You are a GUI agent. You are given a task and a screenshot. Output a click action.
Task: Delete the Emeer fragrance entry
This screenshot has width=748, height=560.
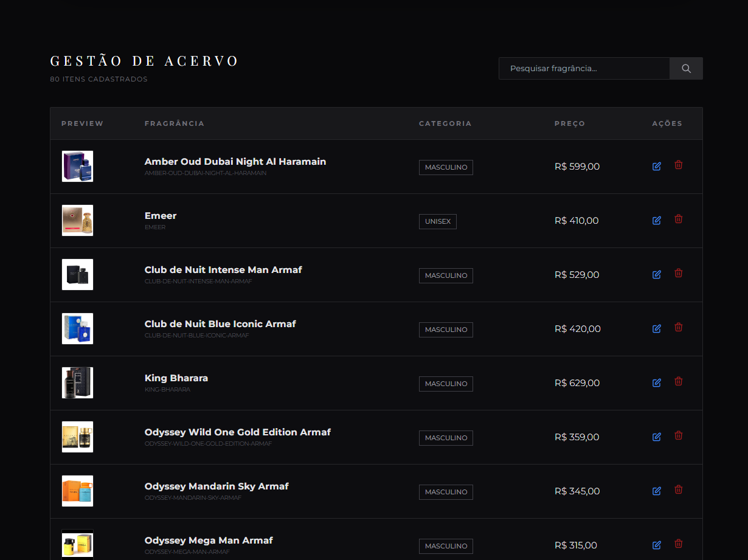tap(679, 219)
